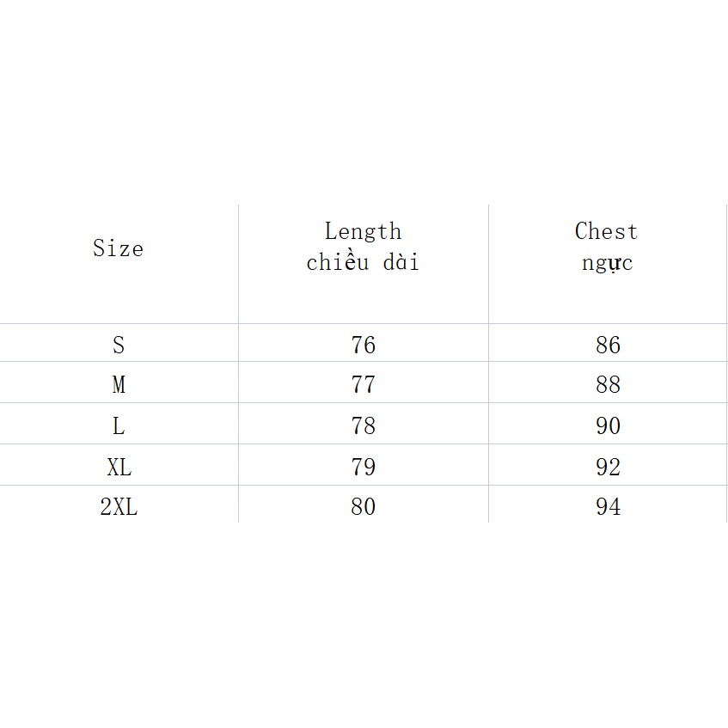This screenshot has height=728, width=728.
Task: Click chest value 90 cell
Action: (x=608, y=426)
